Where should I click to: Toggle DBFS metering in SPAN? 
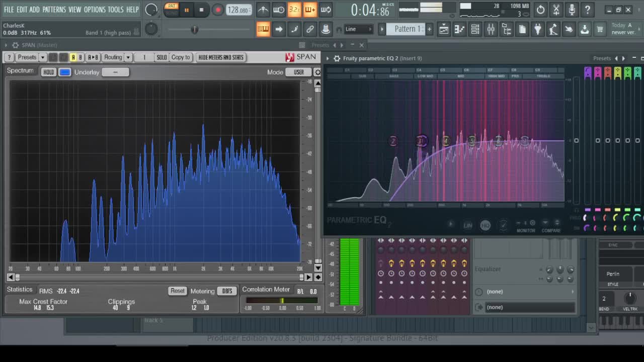tap(227, 291)
